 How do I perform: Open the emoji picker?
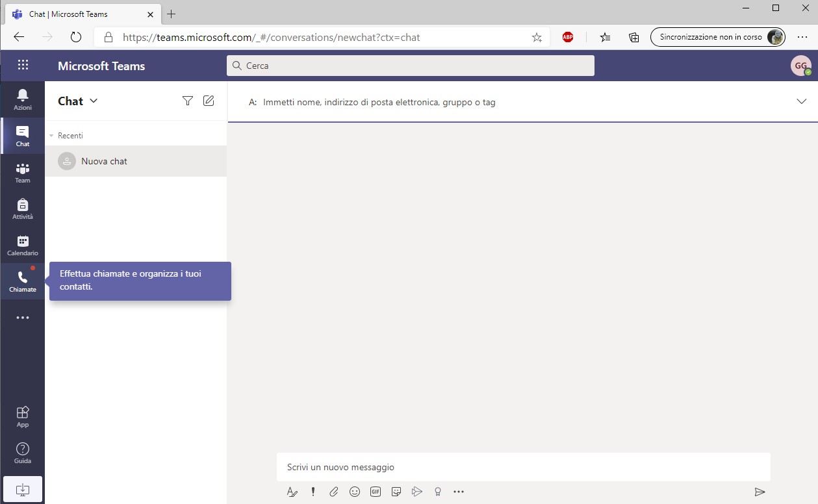point(355,492)
